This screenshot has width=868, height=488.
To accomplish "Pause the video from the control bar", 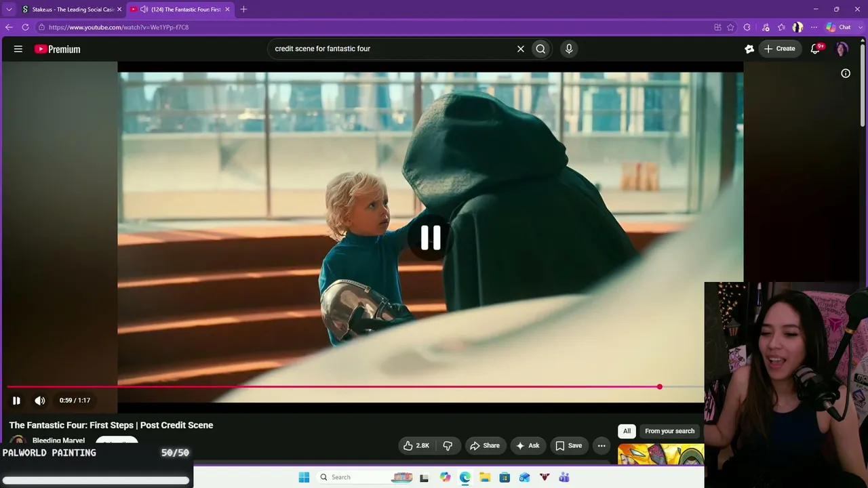I will coord(16,401).
